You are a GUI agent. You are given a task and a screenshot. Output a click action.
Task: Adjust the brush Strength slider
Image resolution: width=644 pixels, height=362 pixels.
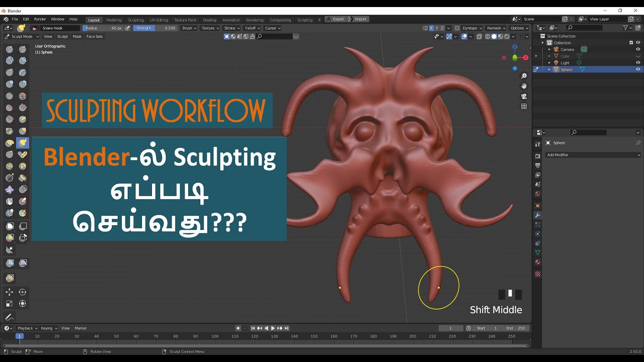pos(155,28)
